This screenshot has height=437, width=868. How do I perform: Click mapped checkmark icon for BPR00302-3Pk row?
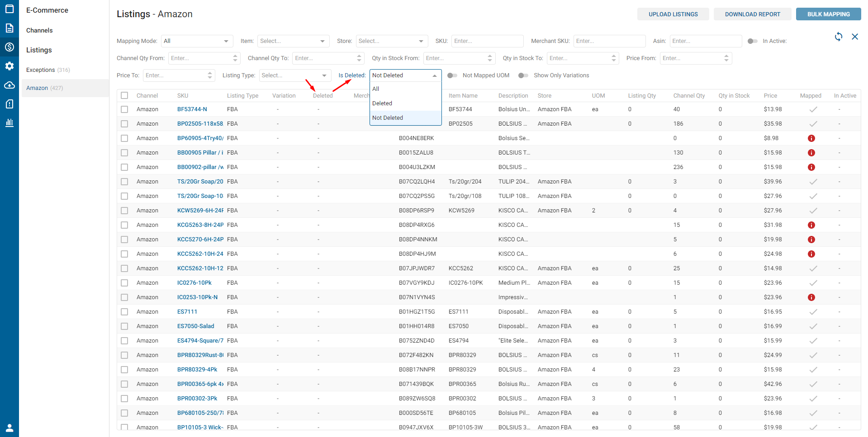point(813,399)
